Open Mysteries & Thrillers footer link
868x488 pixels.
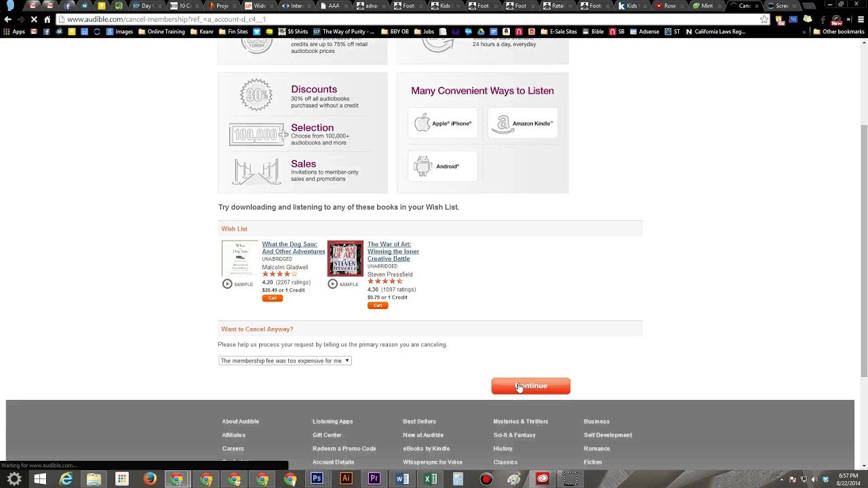click(x=521, y=422)
